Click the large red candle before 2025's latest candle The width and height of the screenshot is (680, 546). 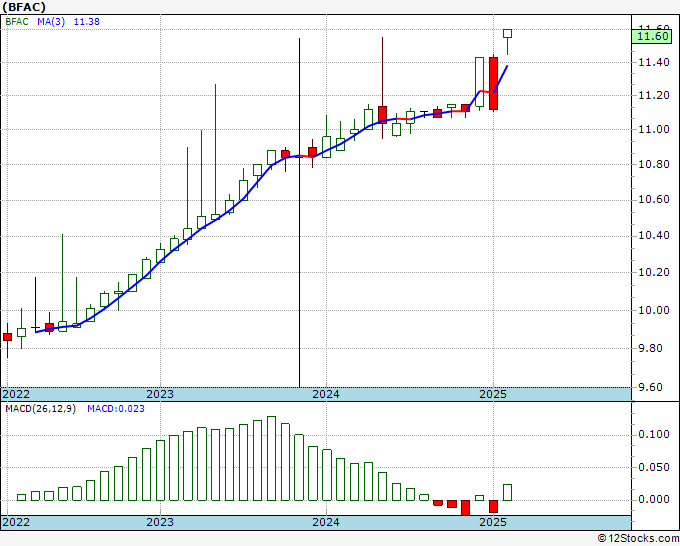coord(493,83)
